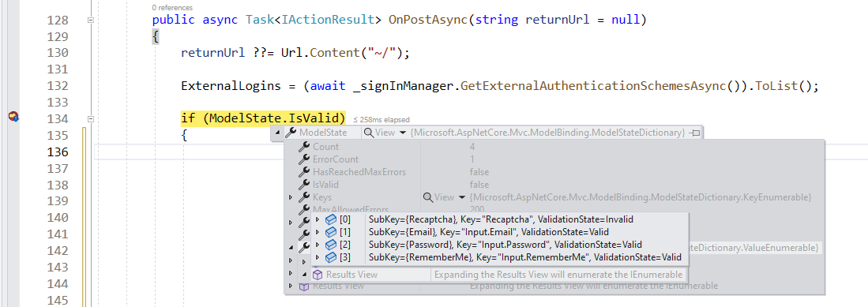Click the ExternalLogins identifier on line 132

231,86
